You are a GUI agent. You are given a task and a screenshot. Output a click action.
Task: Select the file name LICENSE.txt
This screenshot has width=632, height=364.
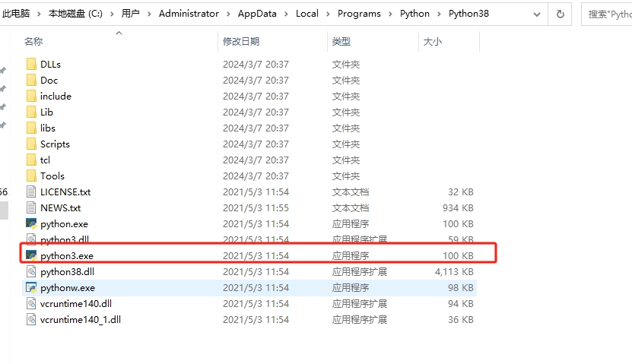(65, 192)
